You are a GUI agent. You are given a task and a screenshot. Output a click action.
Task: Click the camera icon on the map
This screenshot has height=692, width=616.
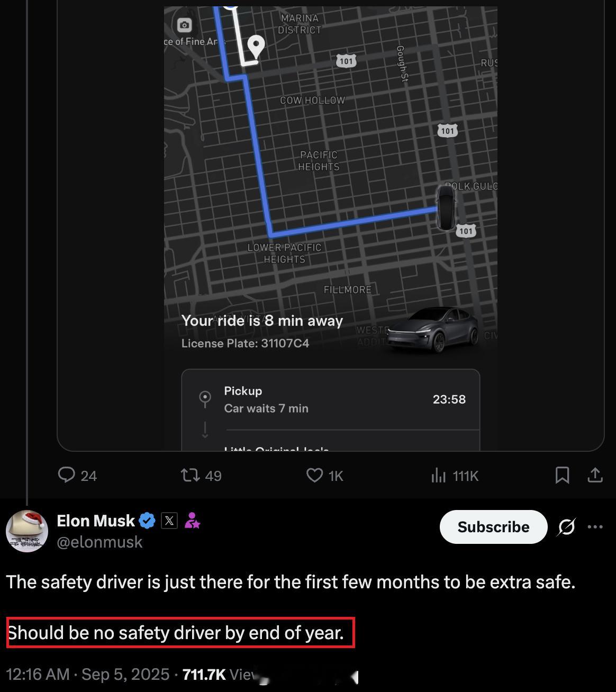(x=184, y=25)
